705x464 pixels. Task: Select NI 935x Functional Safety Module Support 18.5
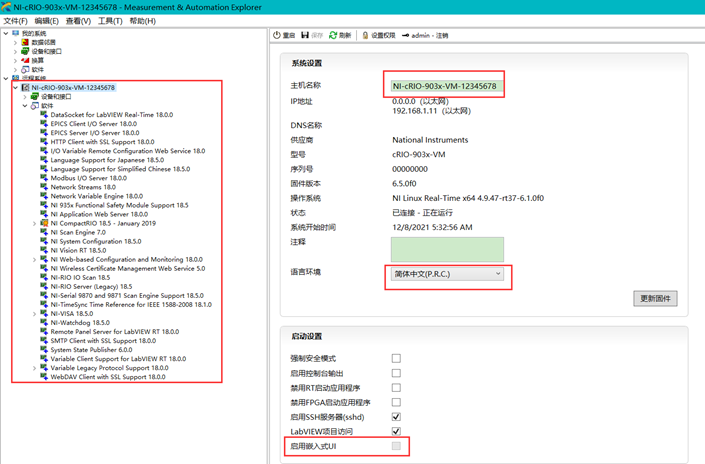click(x=119, y=205)
